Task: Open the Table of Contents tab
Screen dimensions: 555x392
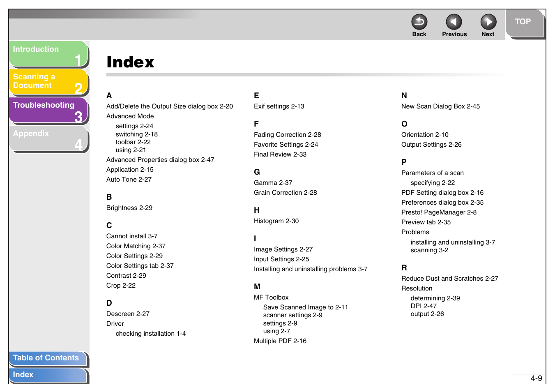Action: tap(48, 358)
